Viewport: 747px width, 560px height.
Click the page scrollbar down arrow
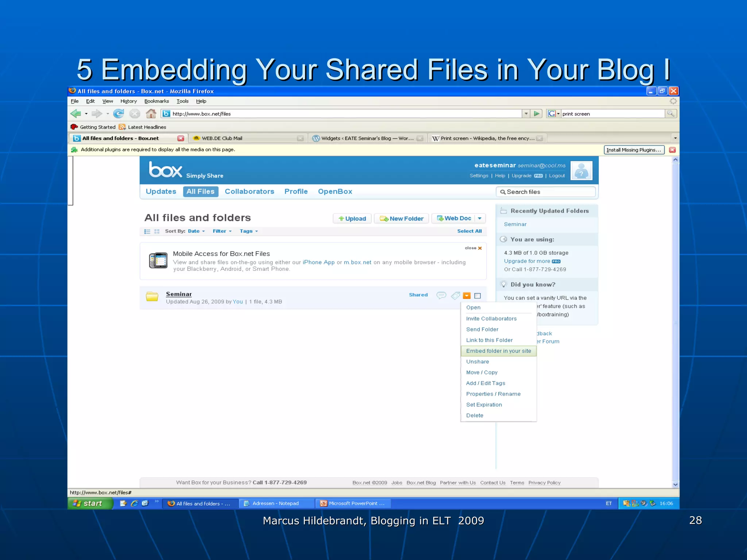(x=676, y=485)
